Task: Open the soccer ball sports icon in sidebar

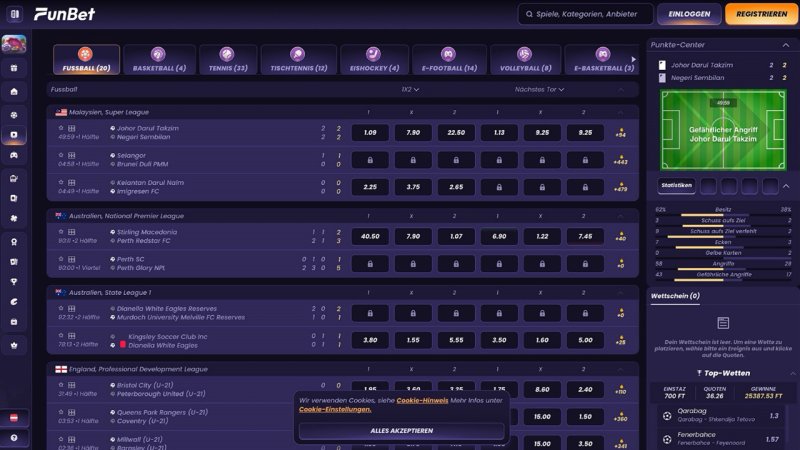Action: [x=14, y=112]
